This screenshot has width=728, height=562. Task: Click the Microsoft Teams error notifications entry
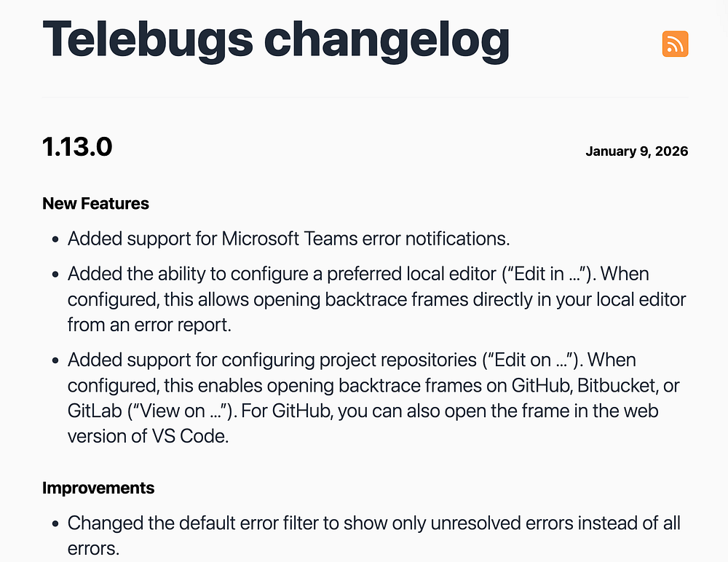[x=288, y=238]
